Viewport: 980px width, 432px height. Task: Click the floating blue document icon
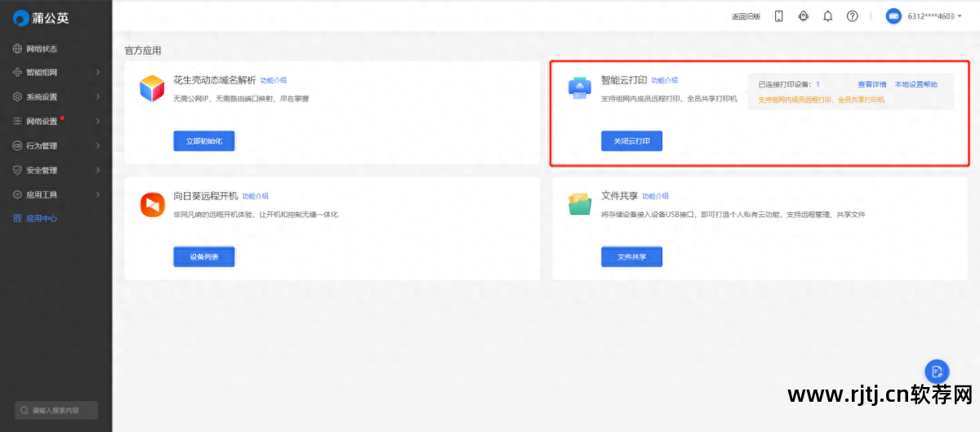[x=936, y=371]
